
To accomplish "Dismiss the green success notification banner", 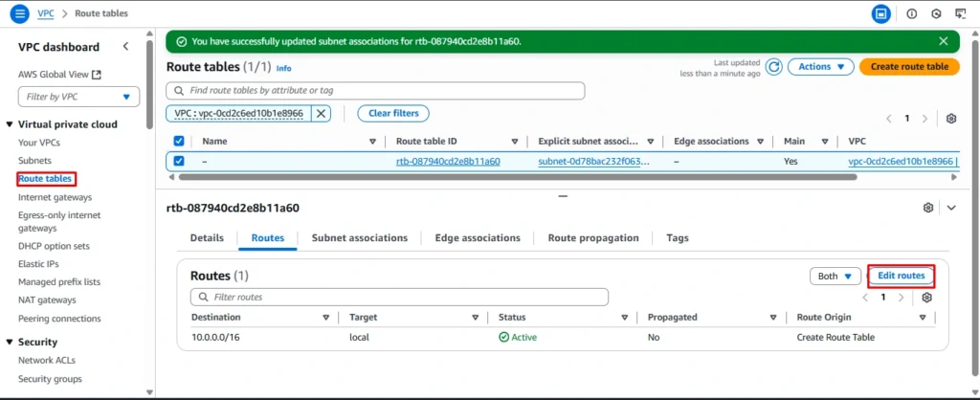I will point(944,41).
